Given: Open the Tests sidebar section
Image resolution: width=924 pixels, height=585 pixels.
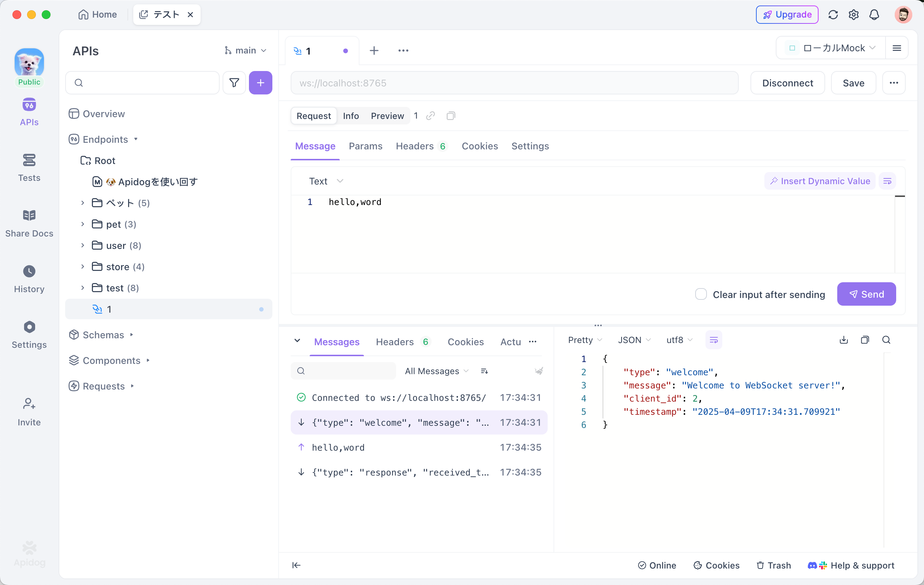Looking at the screenshot, I should [29, 167].
